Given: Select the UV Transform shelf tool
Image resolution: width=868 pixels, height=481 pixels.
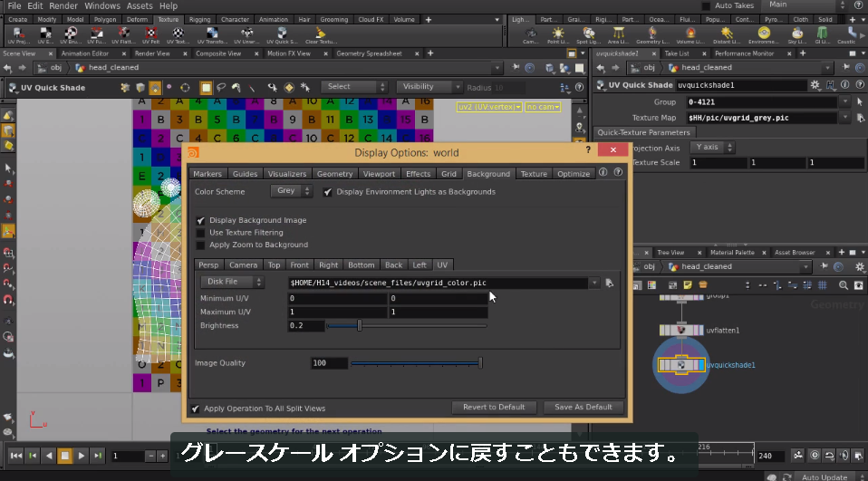Looking at the screenshot, I should (212, 36).
